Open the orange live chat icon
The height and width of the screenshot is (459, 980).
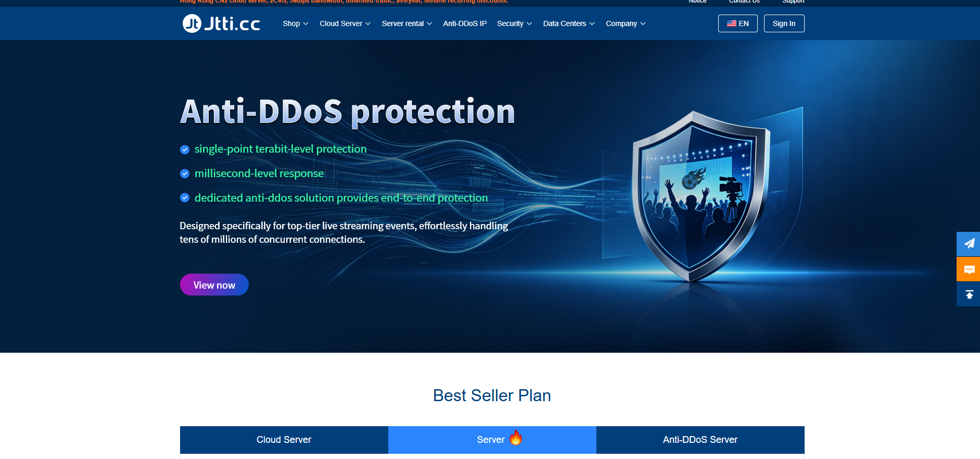click(969, 269)
